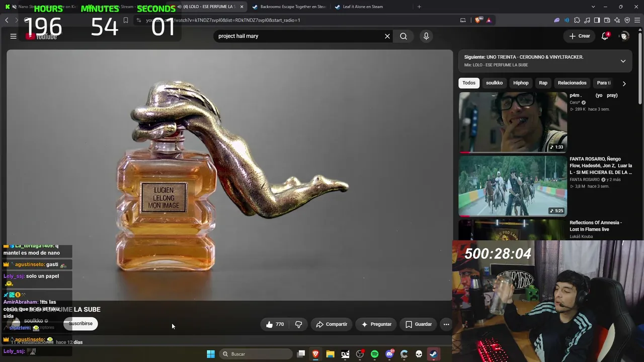Open the Windows Start menu
The height and width of the screenshot is (362, 644).
[x=211, y=354]
